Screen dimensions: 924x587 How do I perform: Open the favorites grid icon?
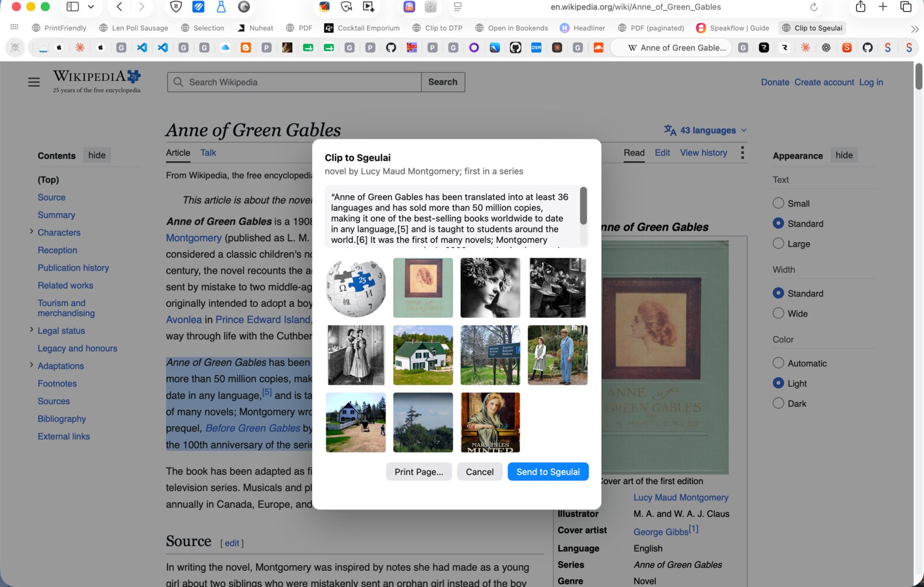(14, 27)
